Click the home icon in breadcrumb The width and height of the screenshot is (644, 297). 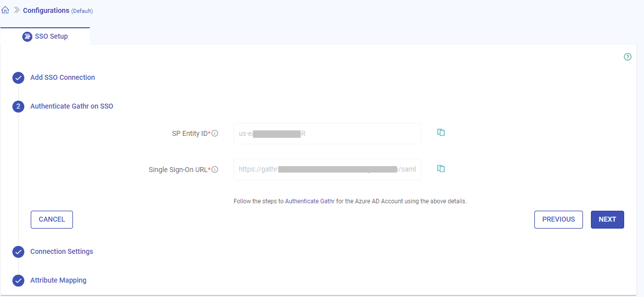click(x=5, y=10)
